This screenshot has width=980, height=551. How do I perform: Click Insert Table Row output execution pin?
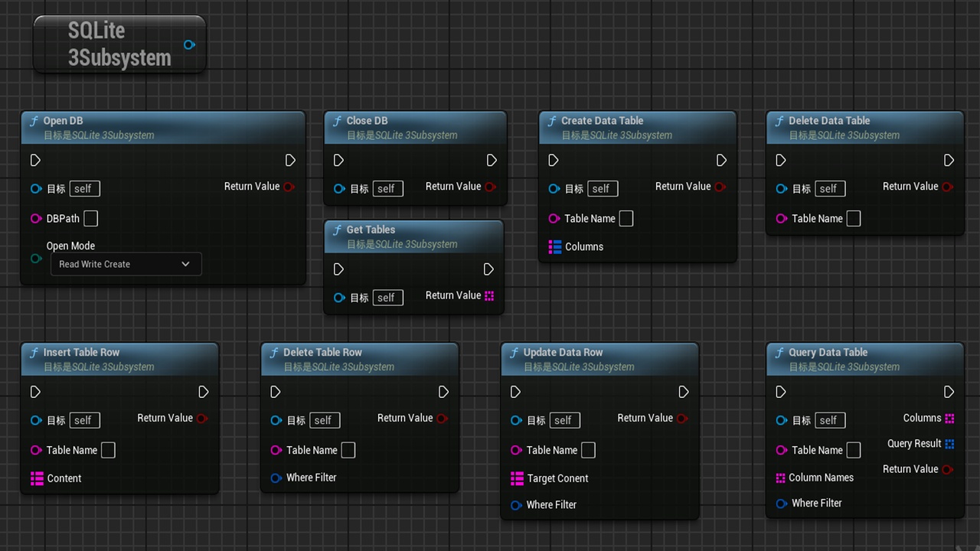click(203, 392)
